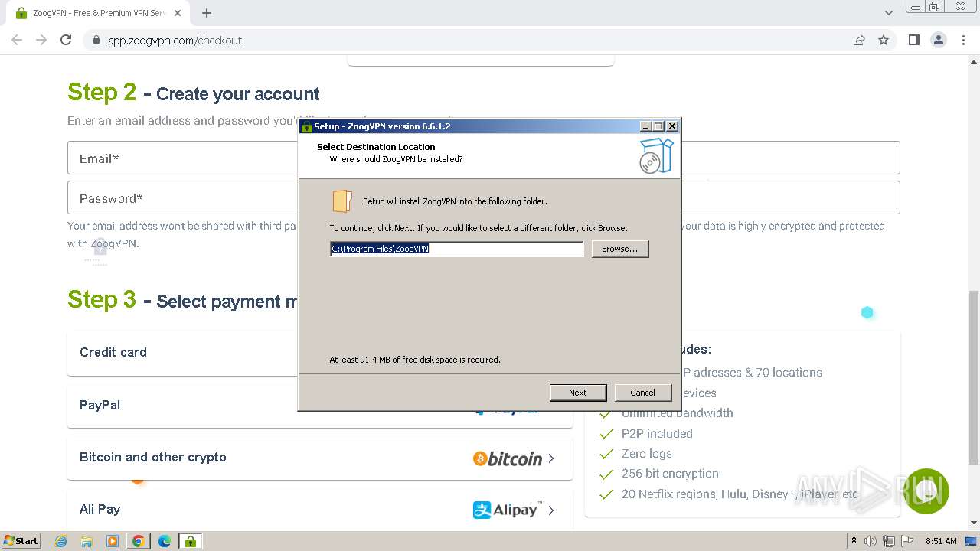Select ZoogVPN setup taskbar button
Viewport: 980px width, 551px height.
190,541
